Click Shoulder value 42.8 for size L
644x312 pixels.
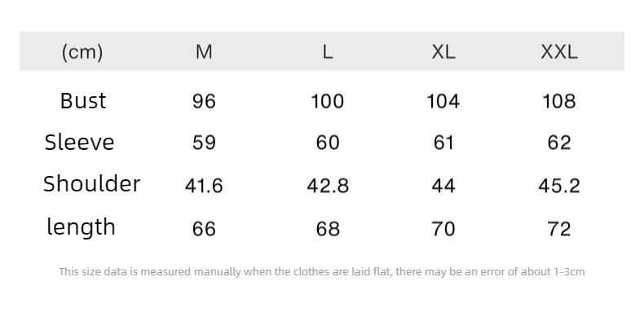point(328,186)
